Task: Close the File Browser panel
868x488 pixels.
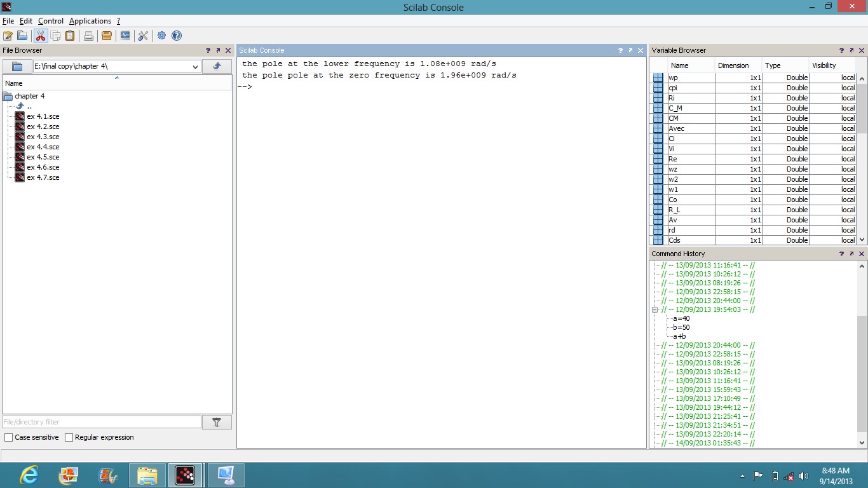Action: click(x=228, y=50)
